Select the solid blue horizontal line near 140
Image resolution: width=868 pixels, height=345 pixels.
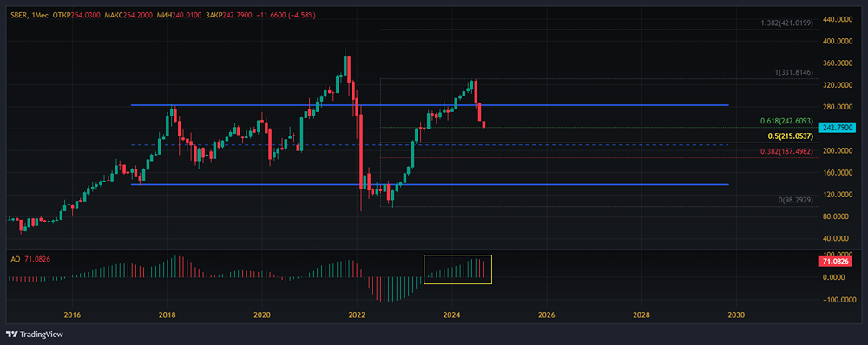point(430,185)
